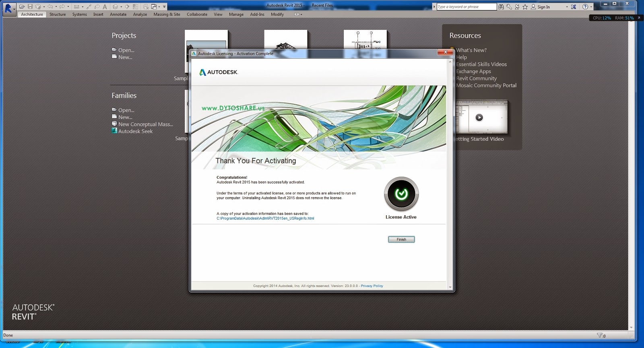644x348 pixels.
Task: Click the arrow on the CPU RAM widget
Action: (639, 18)
